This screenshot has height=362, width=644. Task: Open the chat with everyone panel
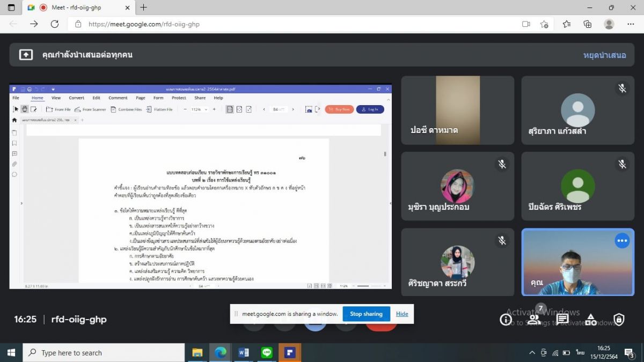pos(562,320)
